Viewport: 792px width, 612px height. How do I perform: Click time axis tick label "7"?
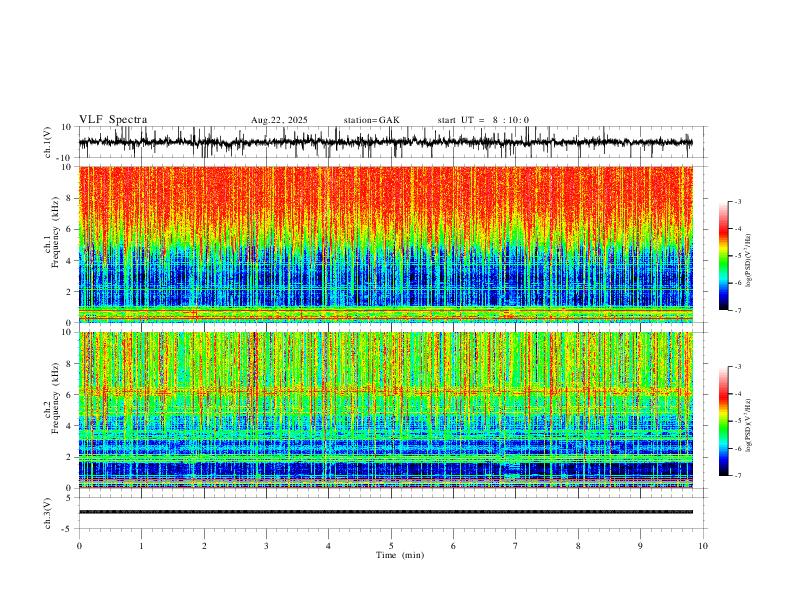516,546
